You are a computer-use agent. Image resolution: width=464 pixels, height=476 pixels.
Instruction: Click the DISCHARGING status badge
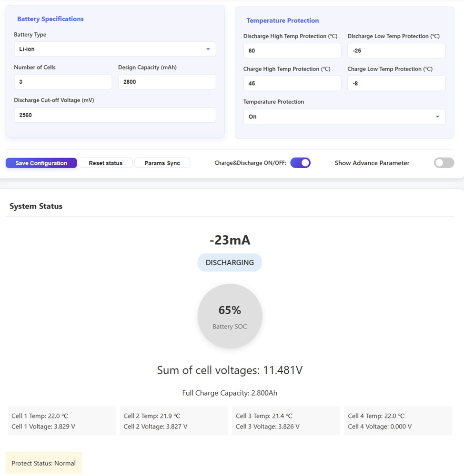(230, 263)
